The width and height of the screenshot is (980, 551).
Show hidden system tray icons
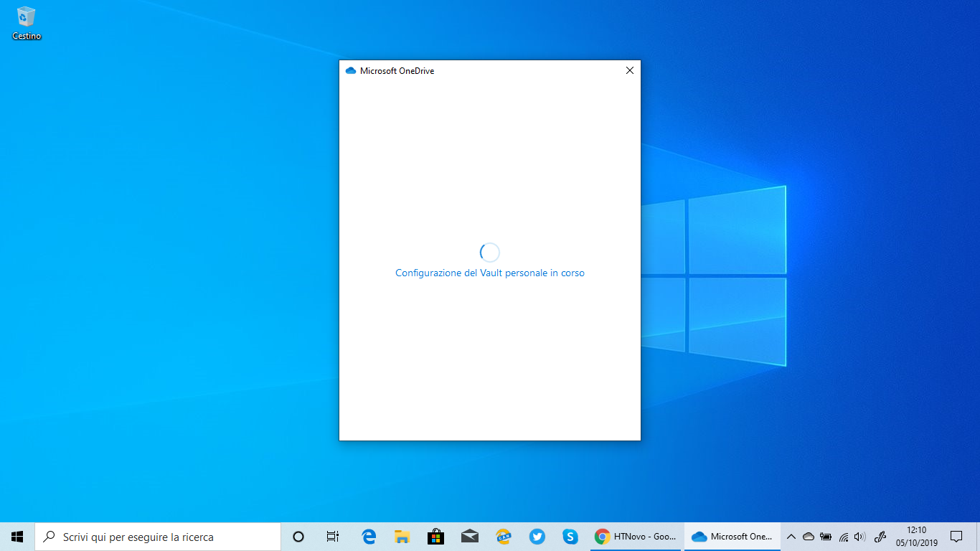[x=791, y=537]
